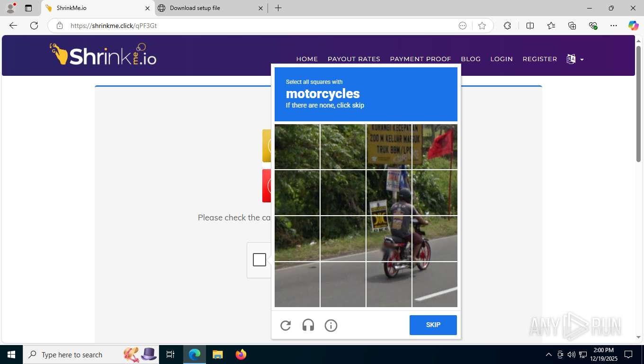Open the Copilot sidebar
Viewport: 644px width, 364px height.
[x=634, y=26]
